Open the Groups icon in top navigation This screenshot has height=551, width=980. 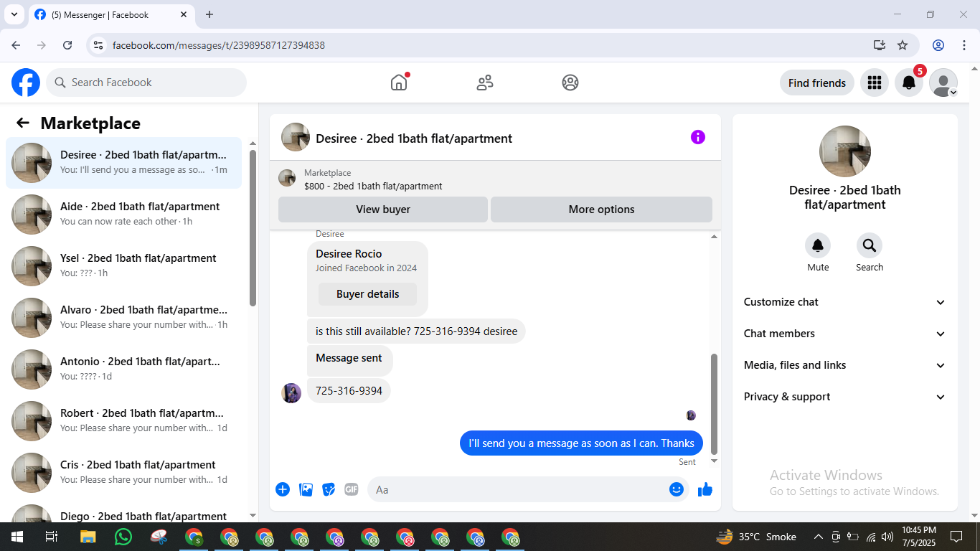(570, 83)
